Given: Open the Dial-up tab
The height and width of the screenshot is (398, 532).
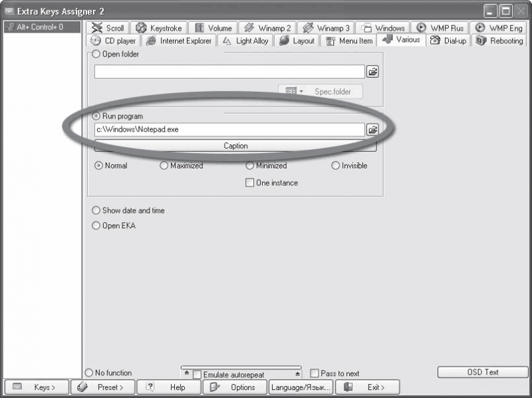Looking at the screenshot, I should [448, 41].
